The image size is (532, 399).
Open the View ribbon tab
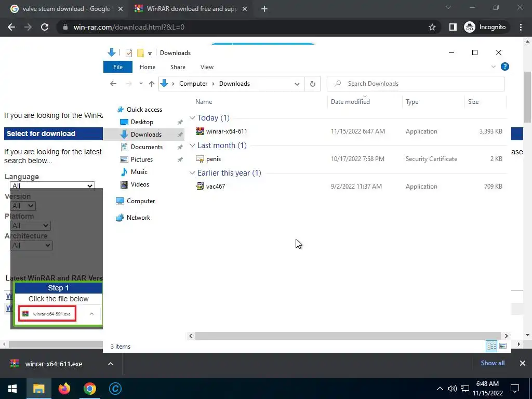click(207, 67)
